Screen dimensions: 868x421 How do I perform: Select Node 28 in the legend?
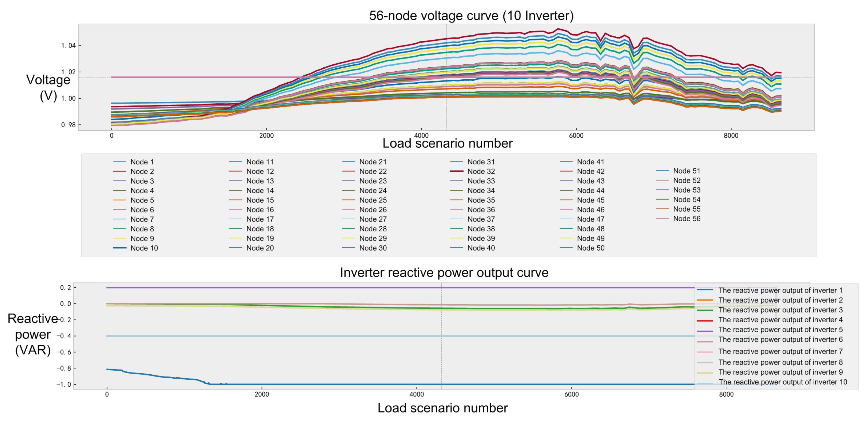tap(373, 228)
